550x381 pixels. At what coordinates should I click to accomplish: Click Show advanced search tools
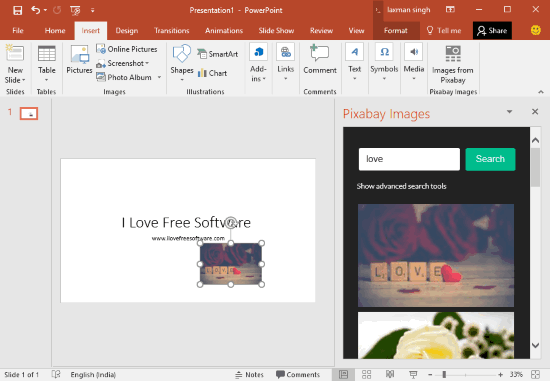pos(401,186)
